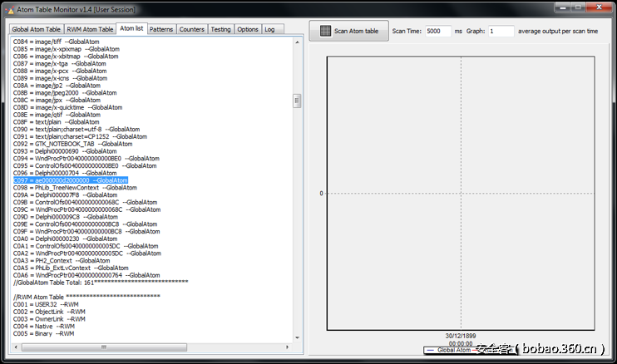Select the highlighted C097 atom line
The image size is (617, 364).
pyautogui.click(x=71, y=180)
